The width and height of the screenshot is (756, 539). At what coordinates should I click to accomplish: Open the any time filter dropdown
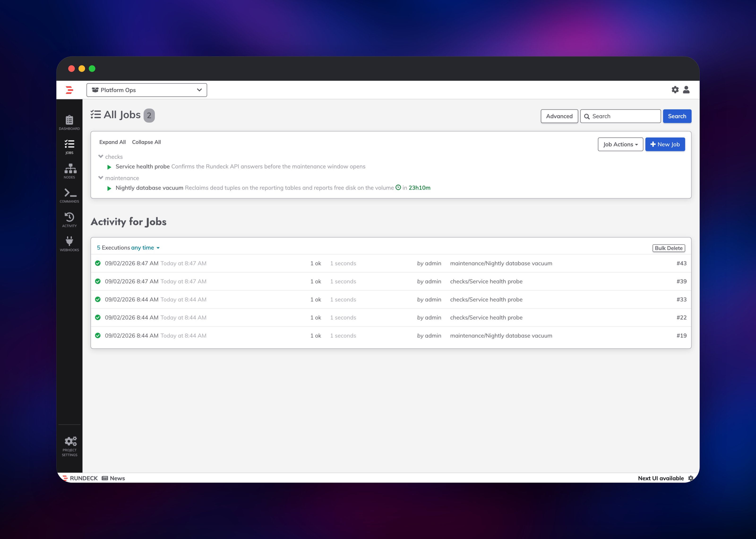[145, 248]
